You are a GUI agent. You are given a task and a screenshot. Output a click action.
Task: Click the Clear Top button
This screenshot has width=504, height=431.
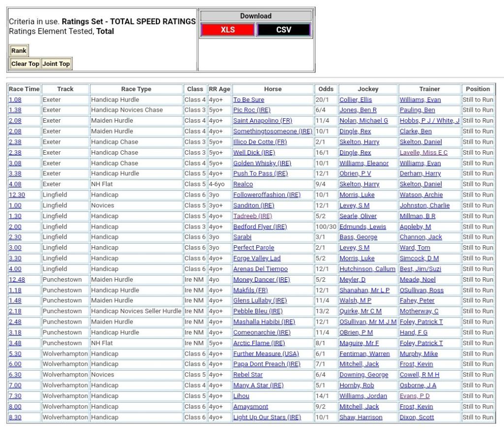tap(25, 64)
